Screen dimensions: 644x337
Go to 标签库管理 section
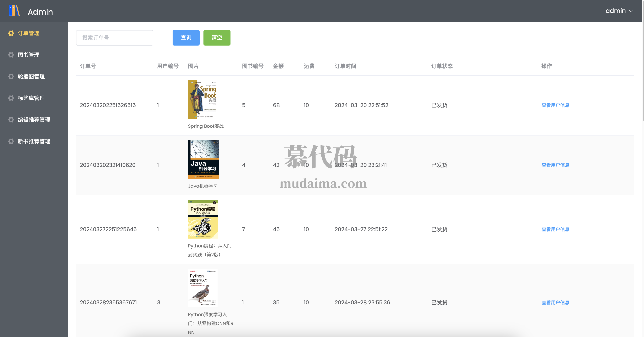pyautogui.click(x=31, y=98)
